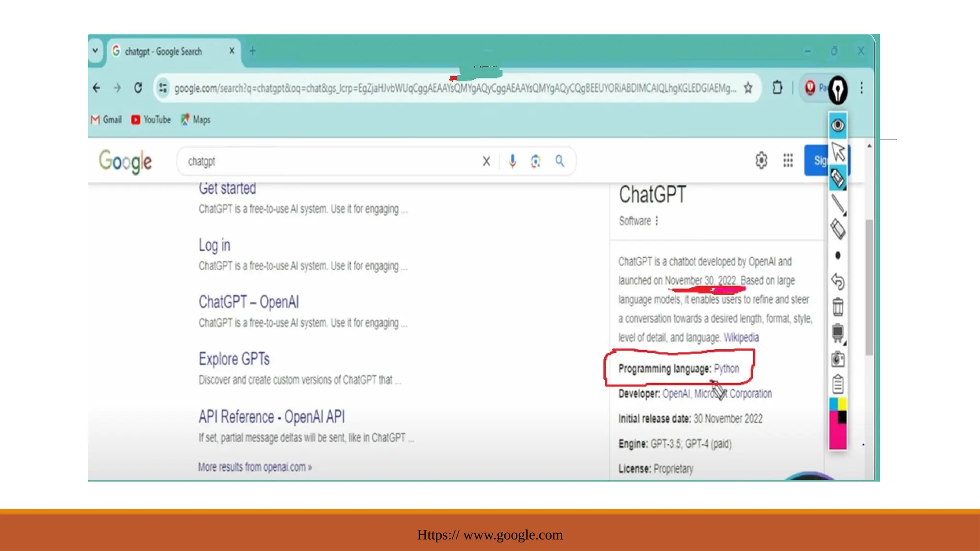Pick the black color swatch

[842, 417]
